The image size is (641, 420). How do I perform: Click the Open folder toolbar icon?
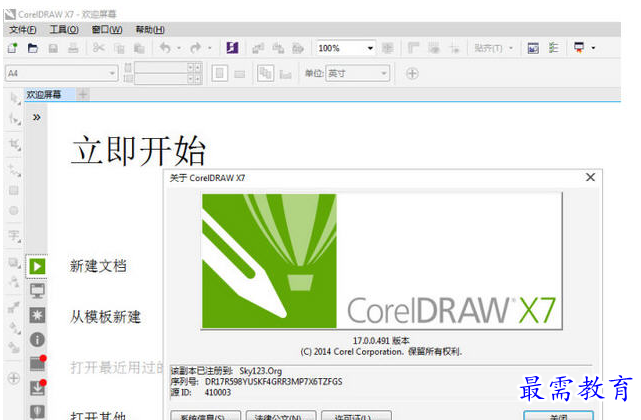point(33,48)
